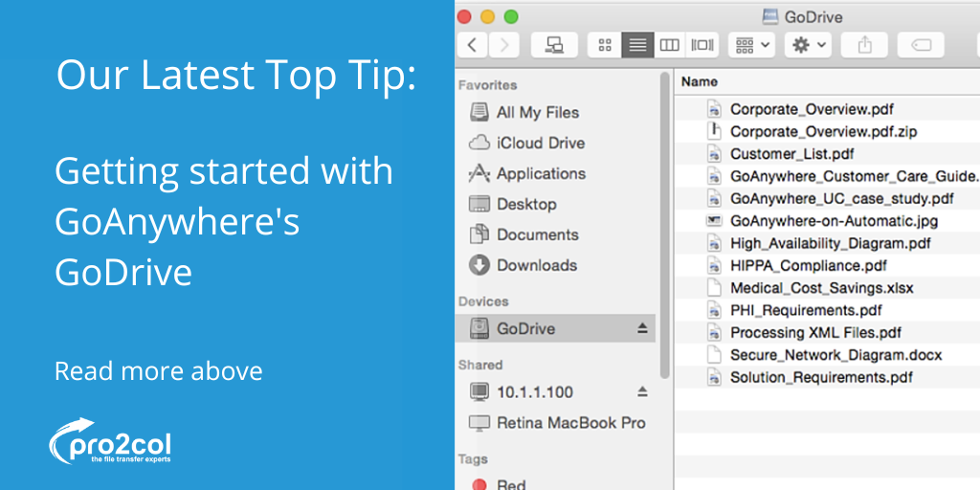Switch to column view
This screenshot has width=980, height=490.
point(670,45)
